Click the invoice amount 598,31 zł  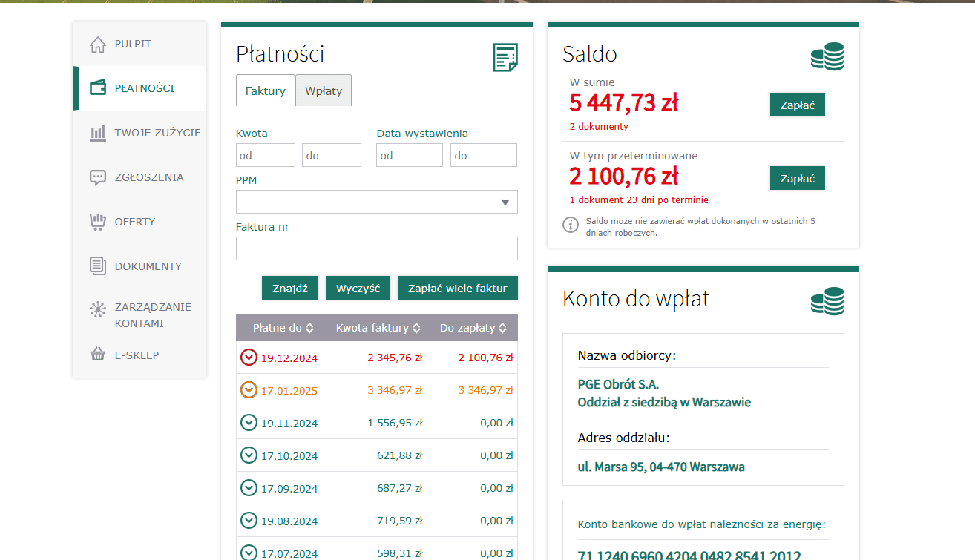400,553
